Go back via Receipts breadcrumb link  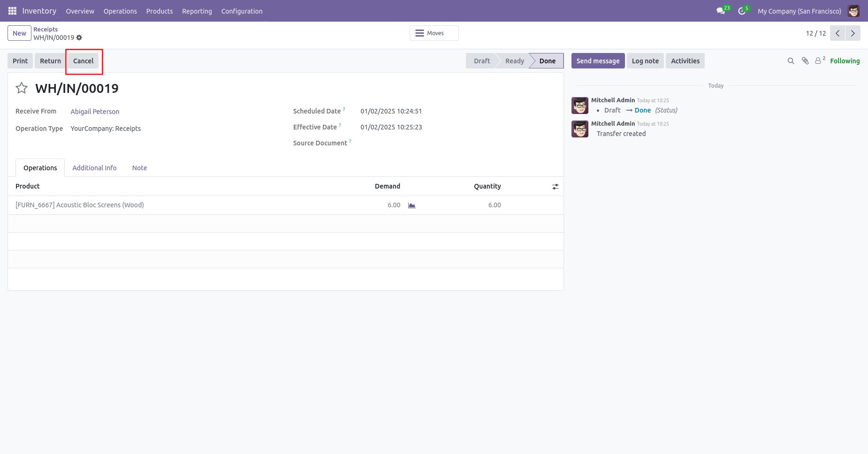[46, 29]
